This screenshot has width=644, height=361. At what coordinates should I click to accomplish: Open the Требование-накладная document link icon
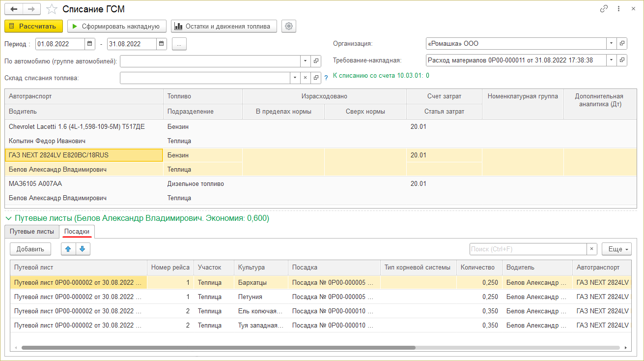622,60
